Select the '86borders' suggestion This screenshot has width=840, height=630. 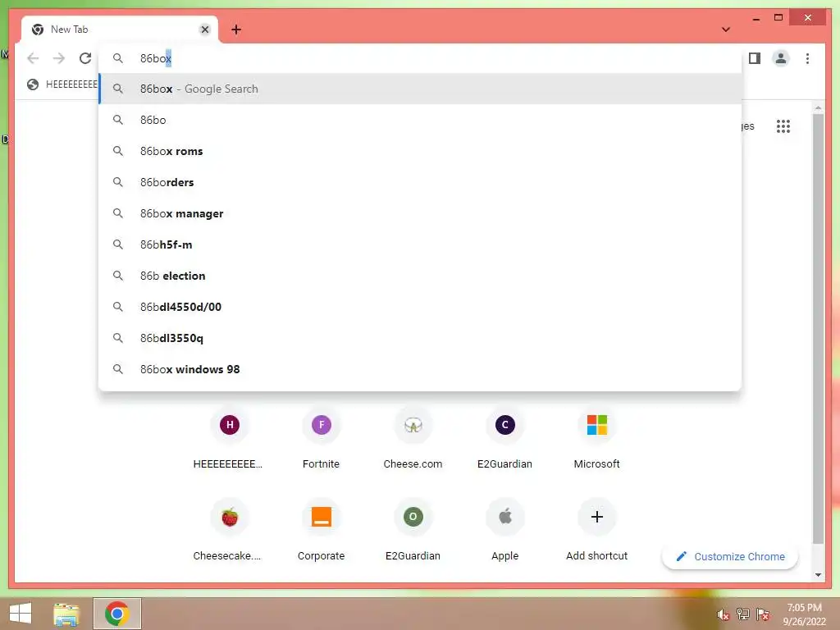point(421,182)
